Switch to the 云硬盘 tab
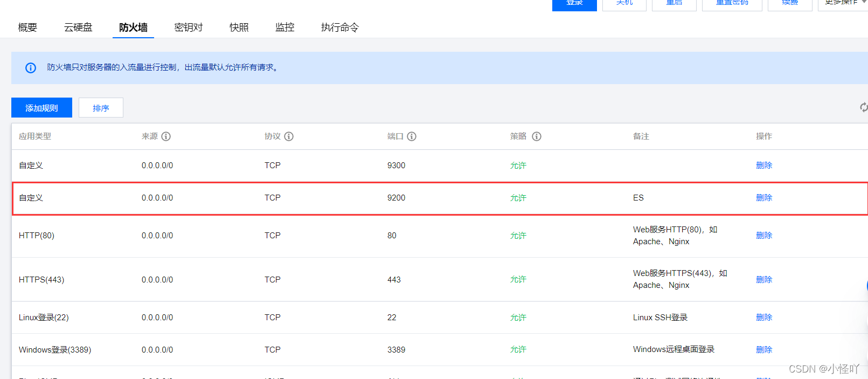868x379 pixels. tap(78, 27)
